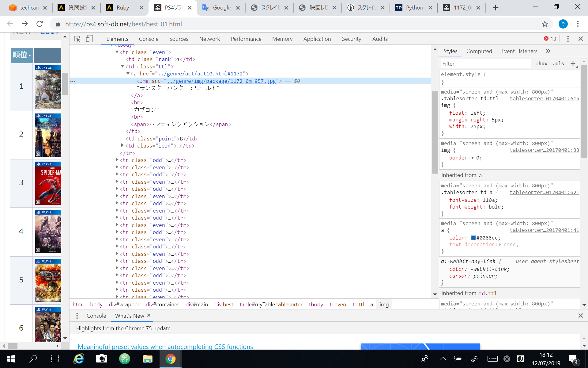Toggle the .cls class editor
This screenshot has height=368, width=588.
558,63
